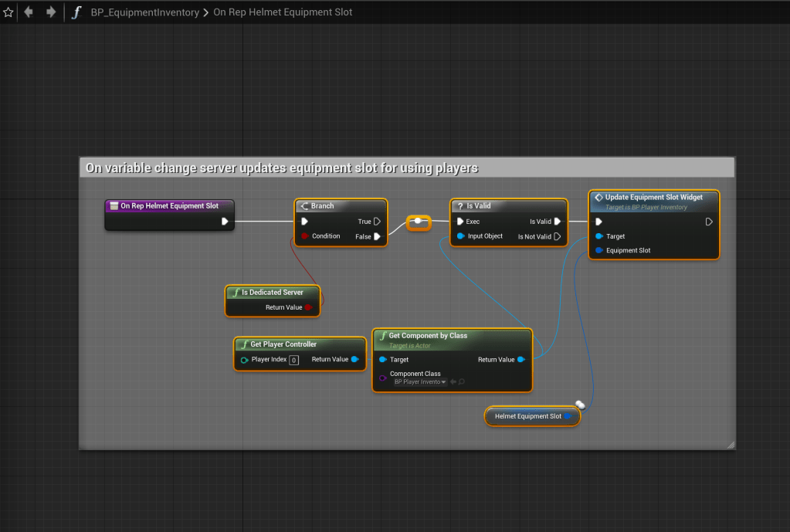Click Update Equipment Slot Widget output exec pin
Screen dimensions: 790x532
(709, 222)
